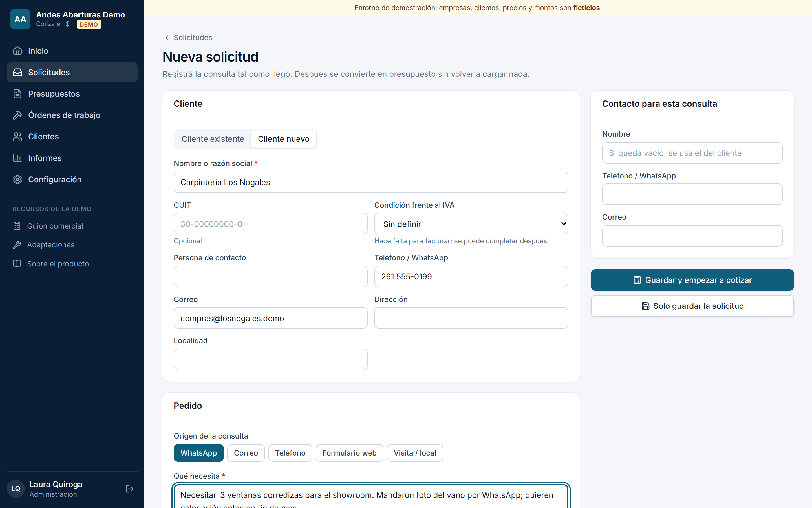This screenshot has height=508, width=812.
Task: Click the Inicio home icon
Action: [x=17, y=51]
